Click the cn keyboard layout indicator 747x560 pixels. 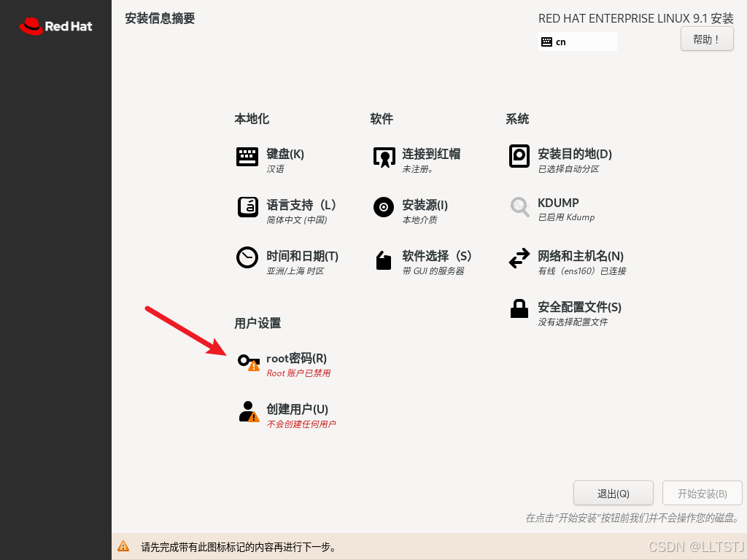tap(578, 42)
